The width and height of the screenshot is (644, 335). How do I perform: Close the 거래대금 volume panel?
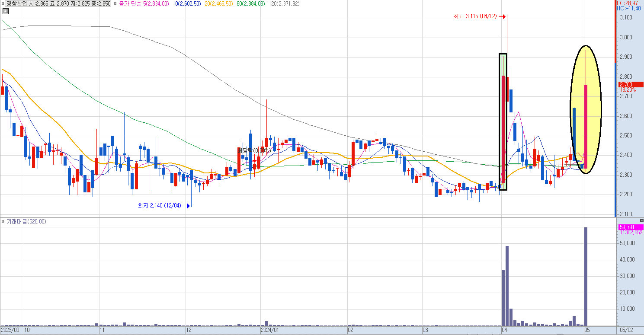[641, 221]
